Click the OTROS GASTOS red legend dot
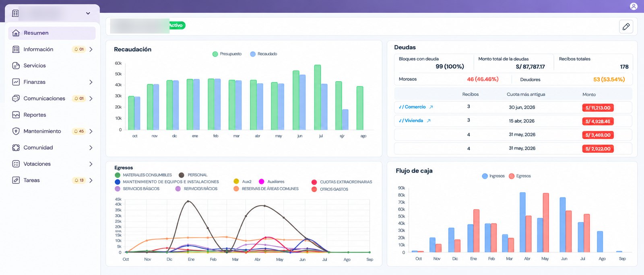Image resolution: width=644 pixels, height=275 pixels. tap(314, 189)
